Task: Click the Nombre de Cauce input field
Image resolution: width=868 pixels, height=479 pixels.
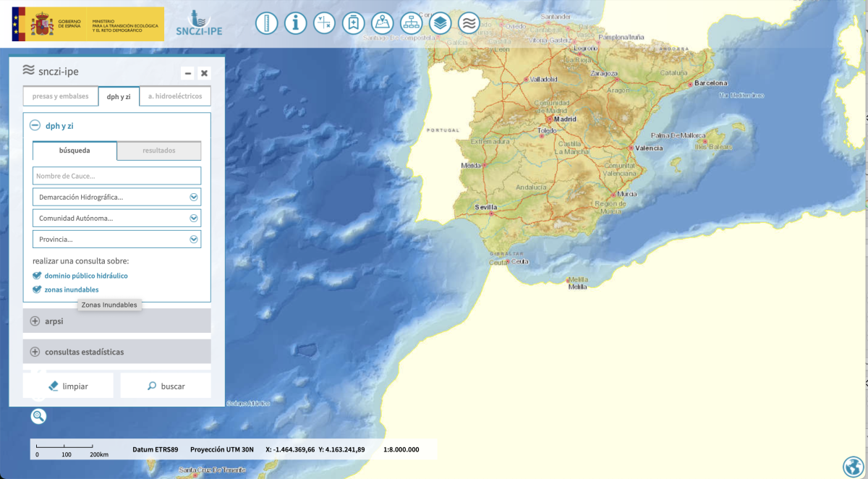Action: pyautogui.click(x=116, y=176)
